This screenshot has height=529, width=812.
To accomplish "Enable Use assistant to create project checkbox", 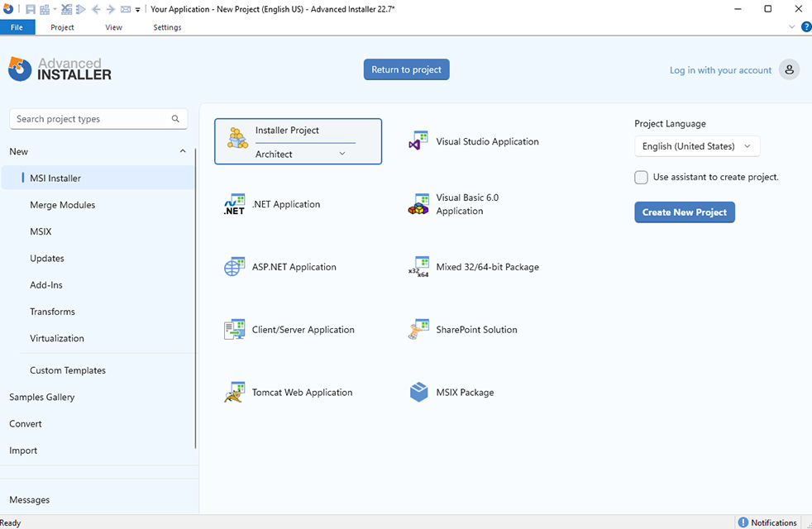I will (x=642, y=177).
